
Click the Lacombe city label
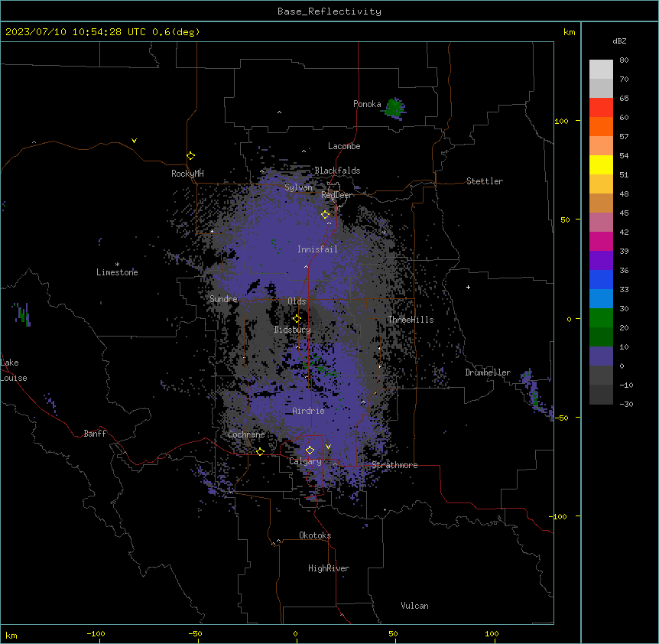[344, 146]
